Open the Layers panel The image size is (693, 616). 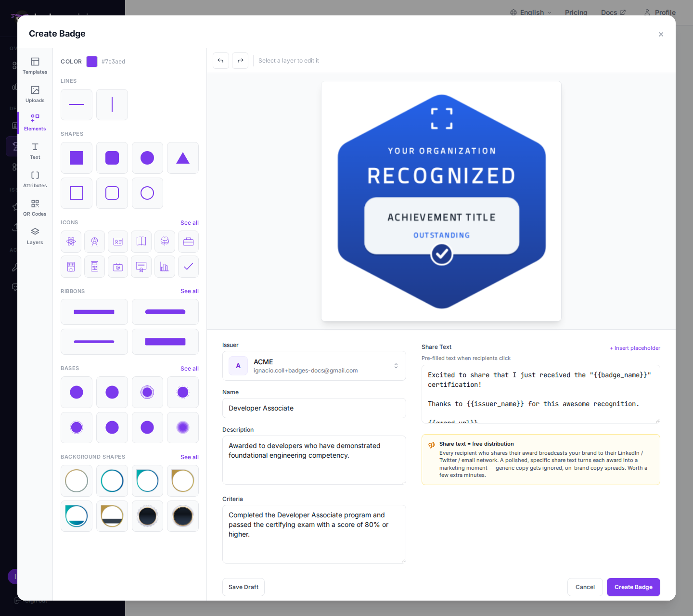(x=35, y=236)
